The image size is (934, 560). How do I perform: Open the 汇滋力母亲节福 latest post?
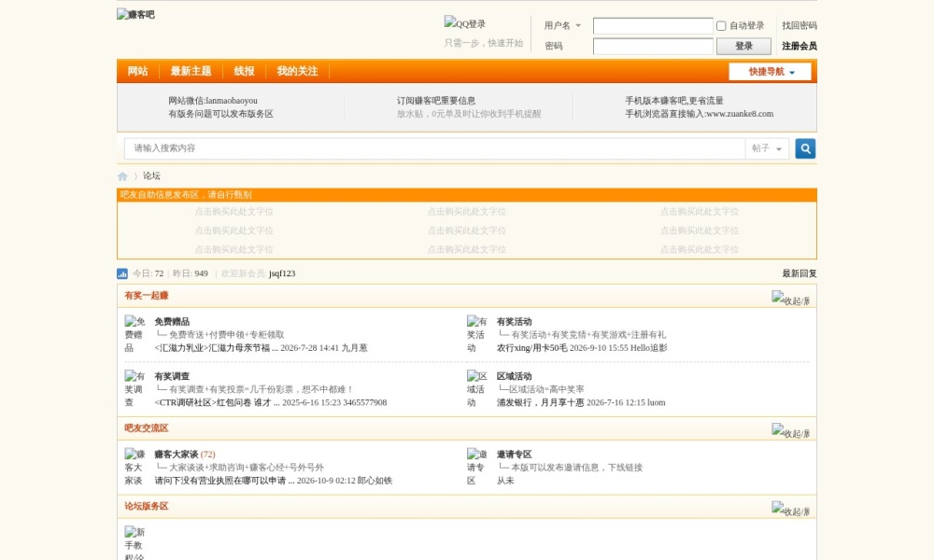point(217,348)
